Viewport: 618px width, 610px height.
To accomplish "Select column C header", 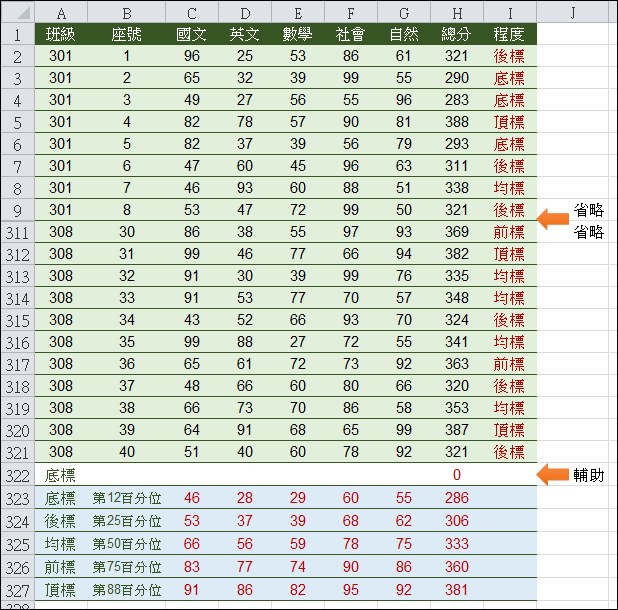I will [x=192, y=13].
